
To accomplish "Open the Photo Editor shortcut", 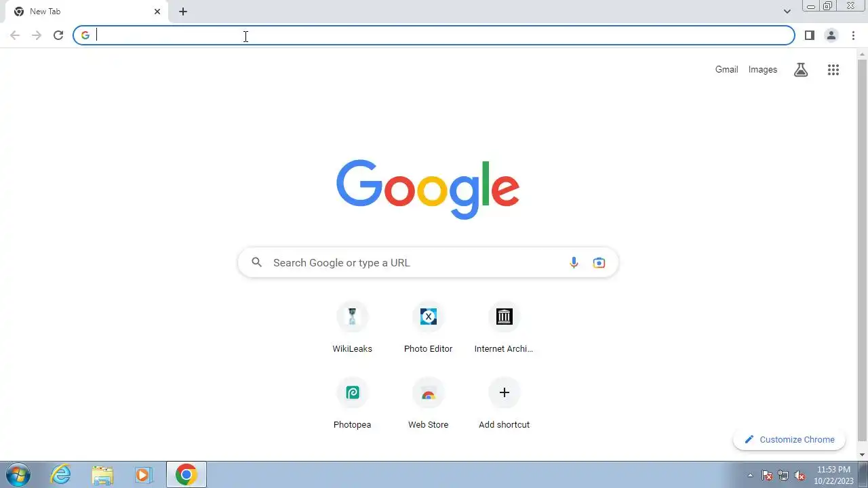I will point(428,328).
